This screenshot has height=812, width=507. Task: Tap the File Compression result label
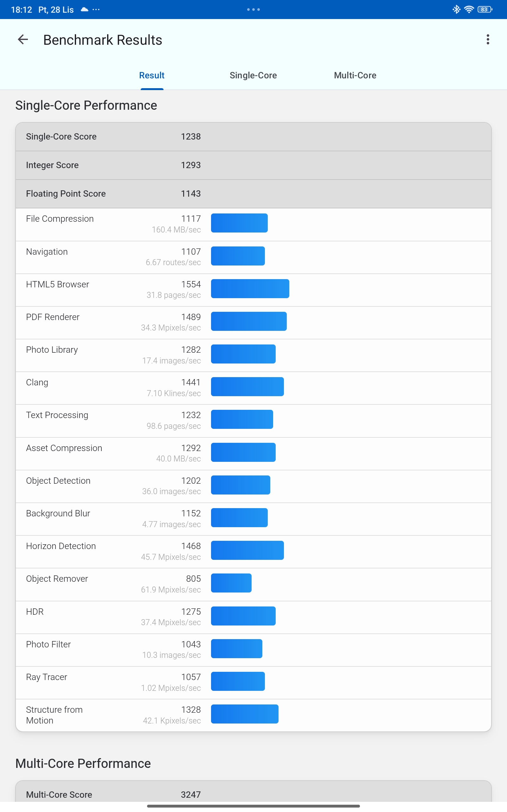[60, 219]
